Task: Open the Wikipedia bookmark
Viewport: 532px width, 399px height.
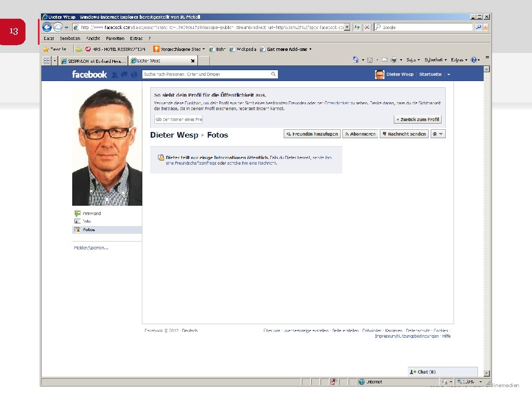Action: tap(243, 49)
